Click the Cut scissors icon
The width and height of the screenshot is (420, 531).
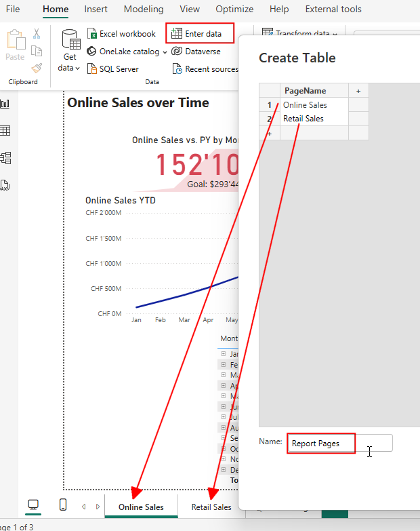[37, 33]
